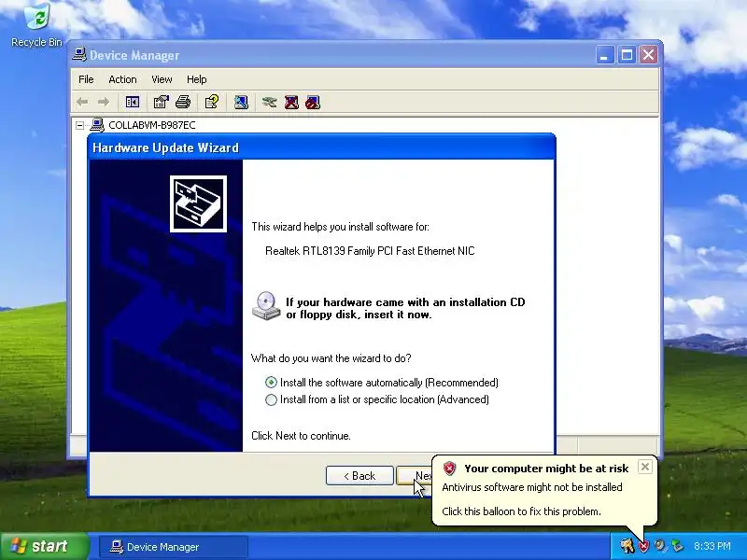Click the Update Driver toolbar icon
The height and width of the screenshot is (560, 747).
270,102
